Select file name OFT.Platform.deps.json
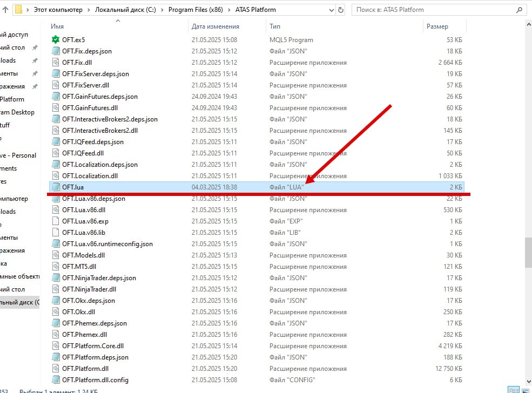This screenshot has width=532, height=393. click(96, 357)
